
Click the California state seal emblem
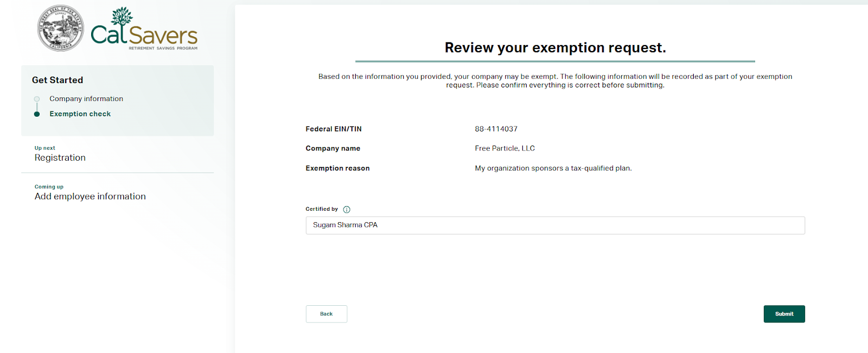click(x=60, y=28)
